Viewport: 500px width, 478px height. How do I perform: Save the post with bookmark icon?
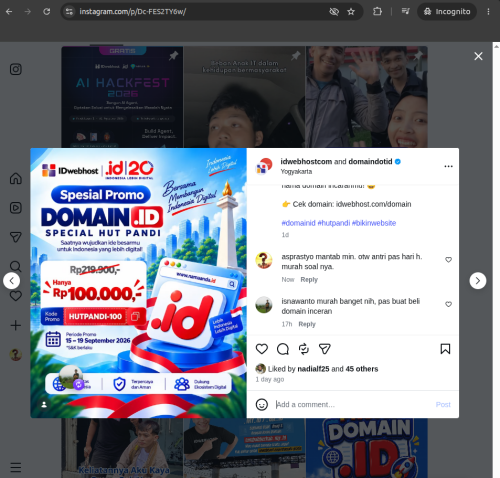pyautogui.click(x=445, y=349)
